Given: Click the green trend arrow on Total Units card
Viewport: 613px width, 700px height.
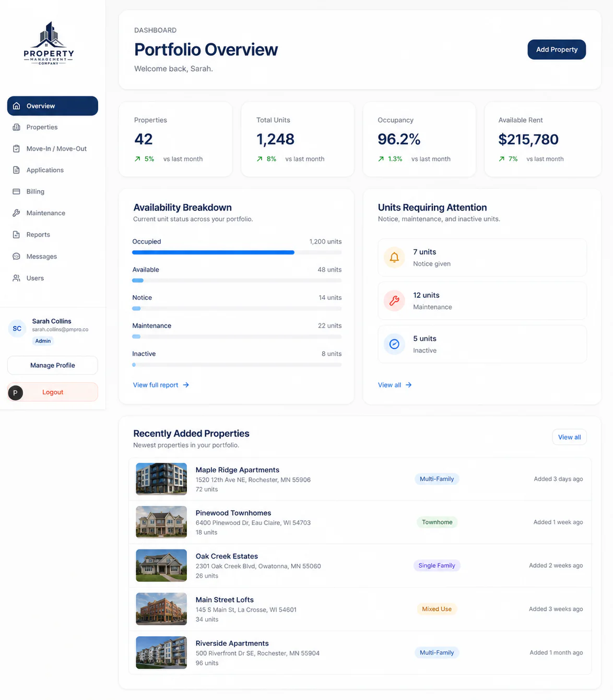Looking at the screenshot, I should click(260, 159).
